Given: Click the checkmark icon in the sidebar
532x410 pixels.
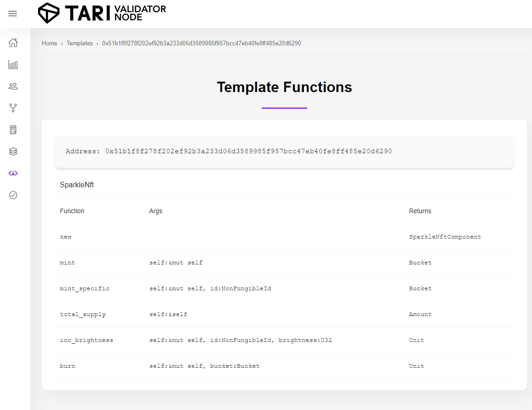Looking at the screenshot, I should pyautogui.click(x=13, y=195).
